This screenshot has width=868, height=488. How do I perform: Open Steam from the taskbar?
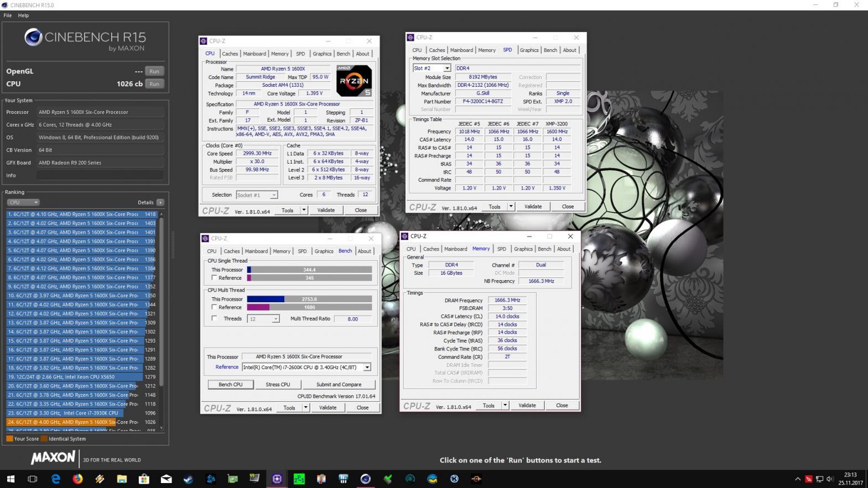pos(188,479)
